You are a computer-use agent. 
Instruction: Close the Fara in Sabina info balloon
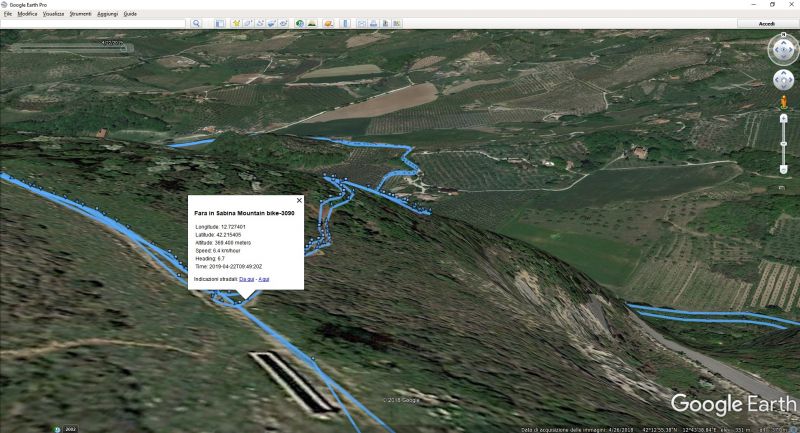tap(299, 200)
